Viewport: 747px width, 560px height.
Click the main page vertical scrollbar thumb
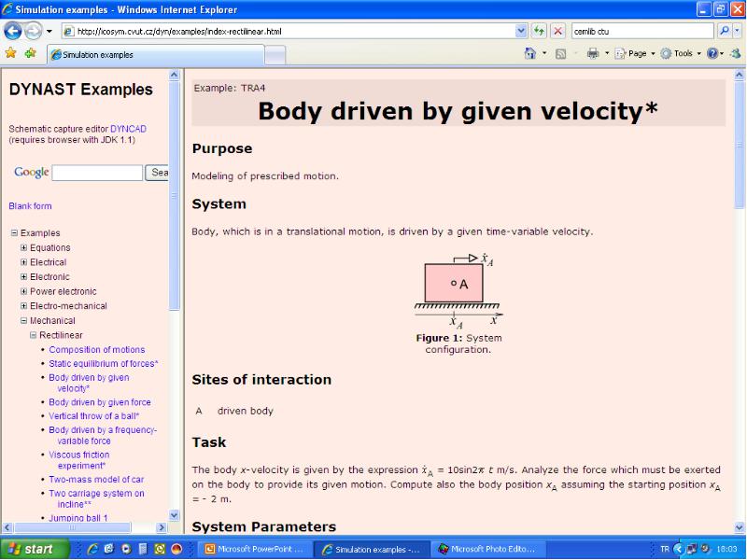point(739,145)
